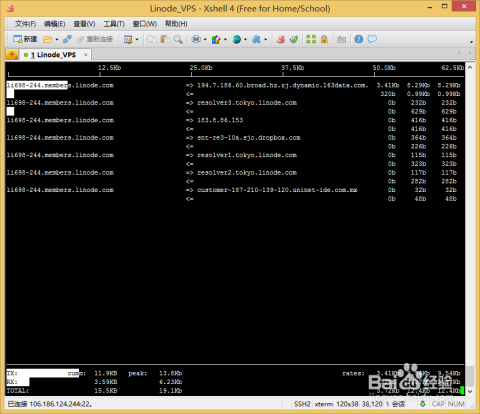The height and width of the screenshot is (414, 480).
Task: Click the orange home tab button
Action: point(12,54)
